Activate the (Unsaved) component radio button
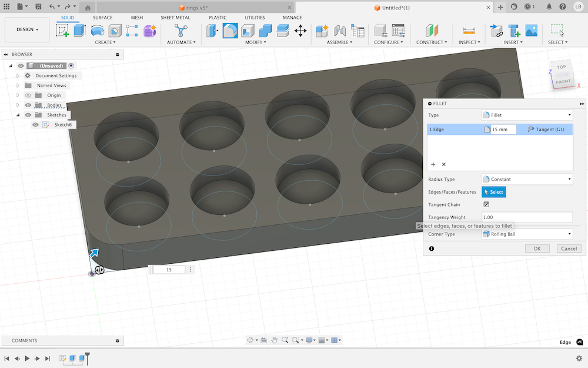Viewport: 588px width, 368px height. (x=71, y=66)
